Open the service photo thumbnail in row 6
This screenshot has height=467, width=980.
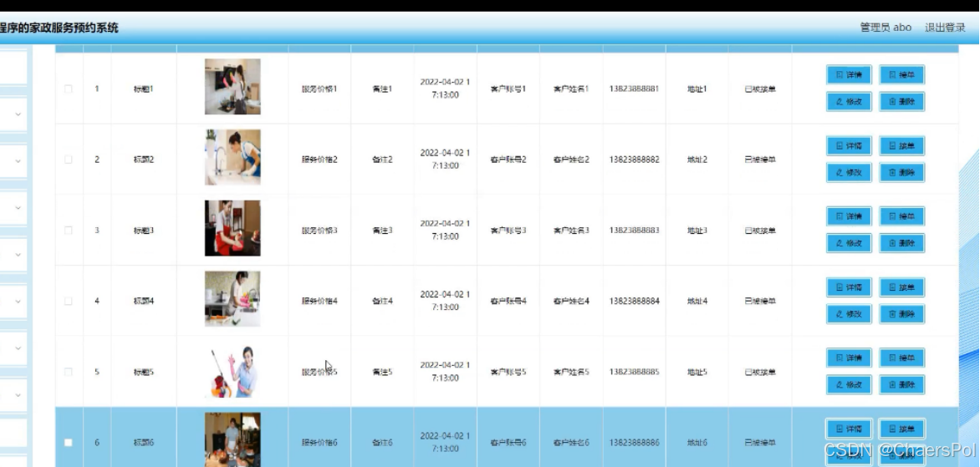232,439
